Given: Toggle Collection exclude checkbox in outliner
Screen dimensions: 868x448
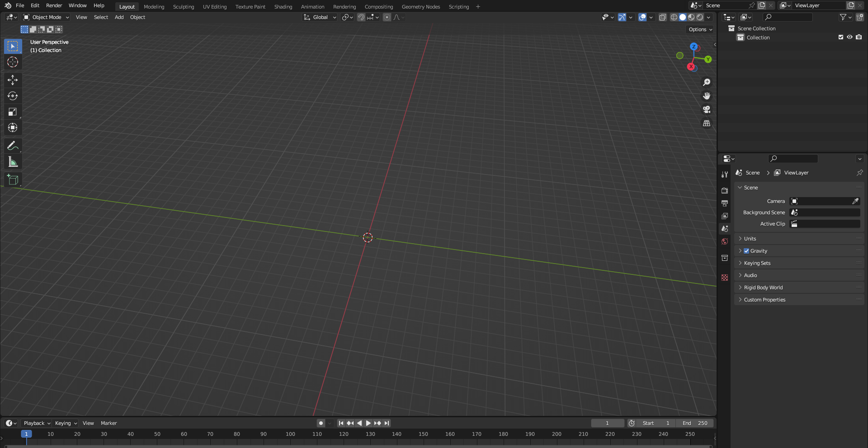Looking at the screenshot, I should tap(841, 38).
